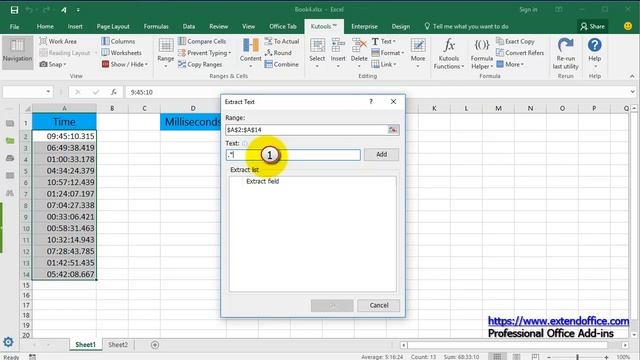Switch to the Formulas ribbon tab
640x360 pixels.
coord(156,26)
